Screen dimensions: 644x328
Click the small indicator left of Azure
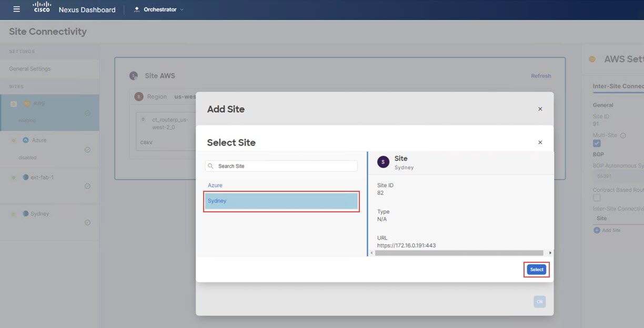[14, 140]
